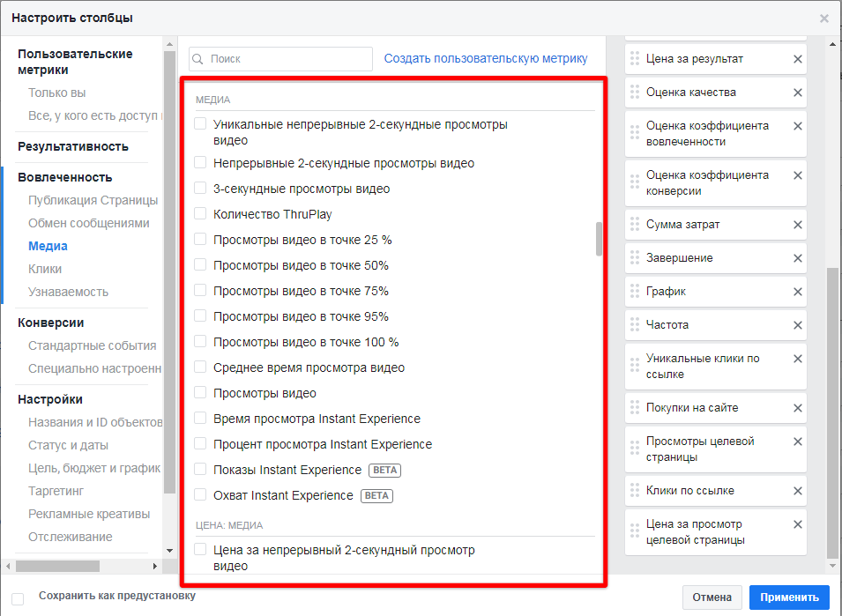Remove the "Цена за результат" column
This screenshot has width=842, height=616.
797,59
